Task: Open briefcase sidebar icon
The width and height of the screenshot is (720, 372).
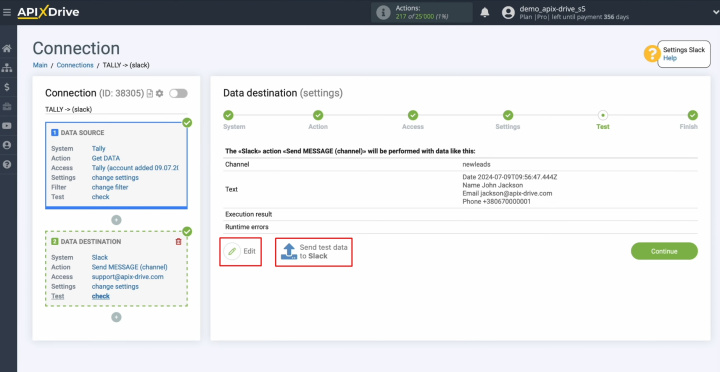Action: [x=7, y=107]
